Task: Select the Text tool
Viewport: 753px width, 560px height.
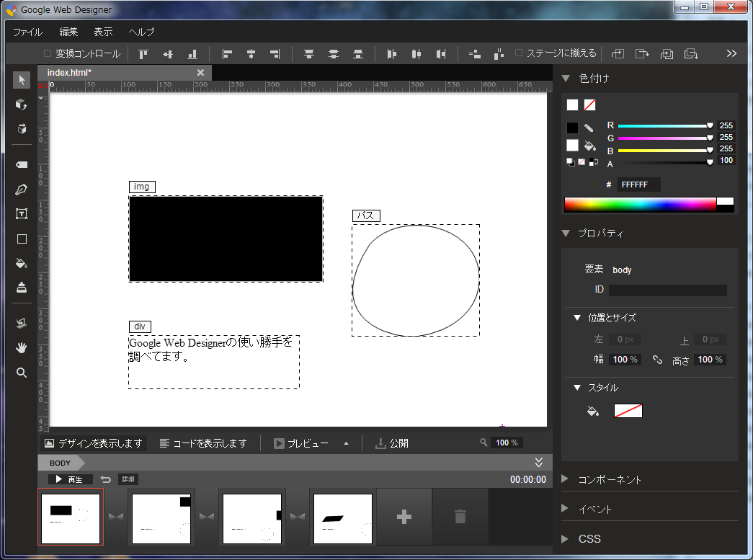Action: (x=22, y=214)
